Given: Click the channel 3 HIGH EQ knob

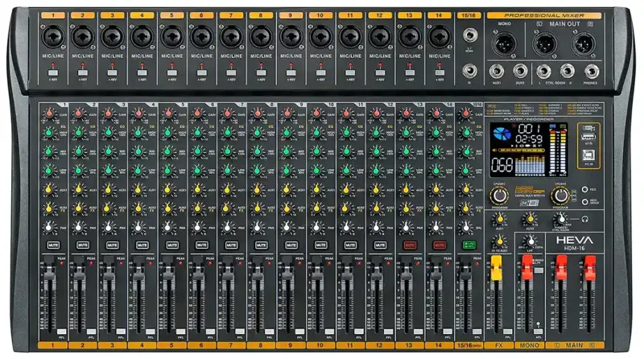Looking at the screenshot, I should pyautogui.click(x=109, y=132).
